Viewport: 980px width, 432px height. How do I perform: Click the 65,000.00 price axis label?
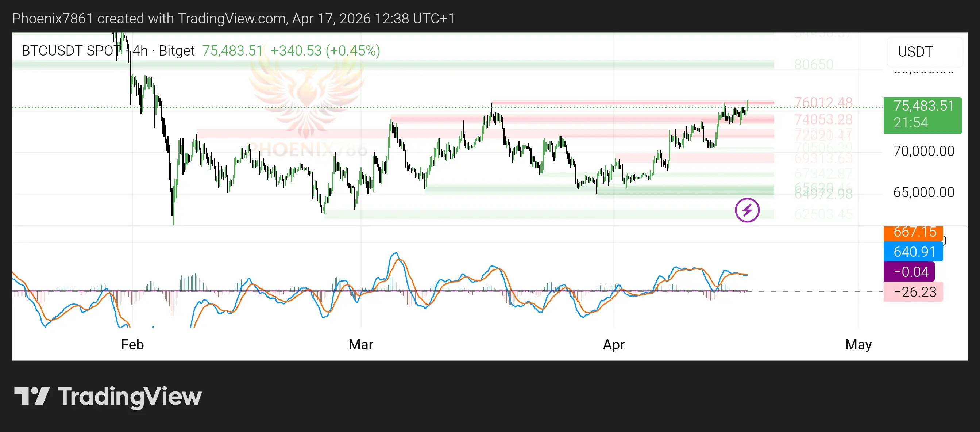(x=923, y=192)
